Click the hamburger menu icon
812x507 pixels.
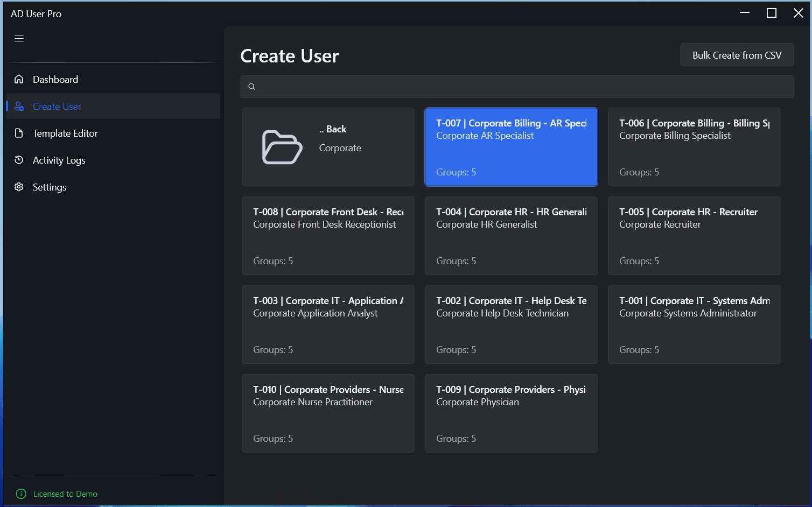[19, 38]
